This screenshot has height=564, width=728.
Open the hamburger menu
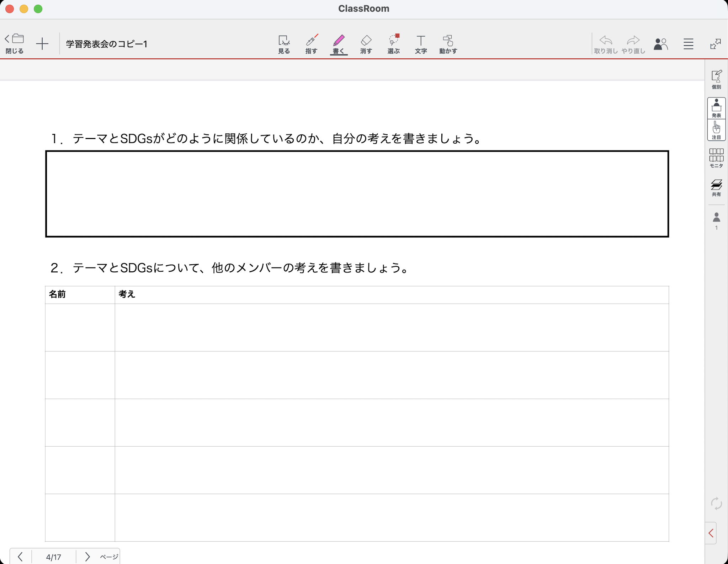point(688,44)
